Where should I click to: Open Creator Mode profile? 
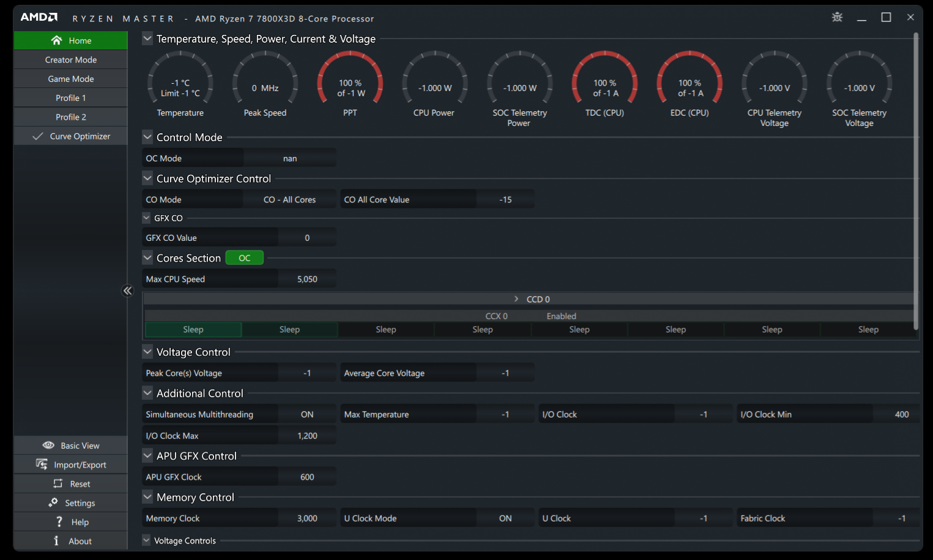[71, 60]
